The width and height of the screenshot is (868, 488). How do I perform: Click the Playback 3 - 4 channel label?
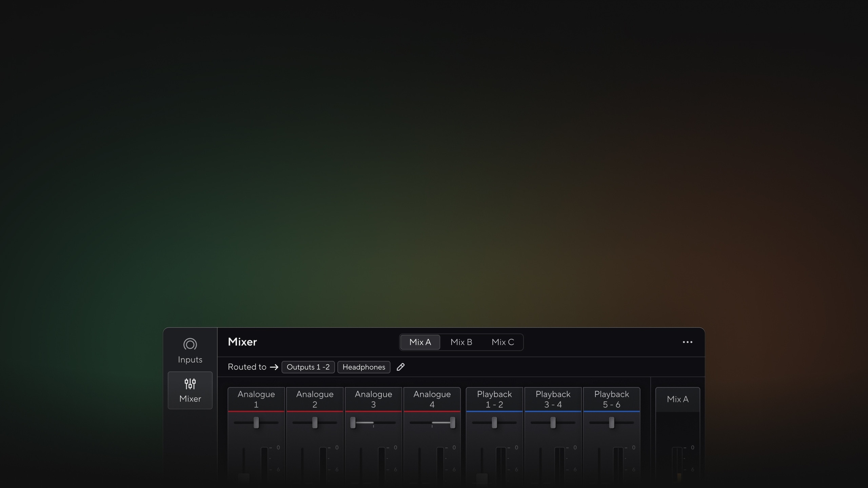pos(553,399)
